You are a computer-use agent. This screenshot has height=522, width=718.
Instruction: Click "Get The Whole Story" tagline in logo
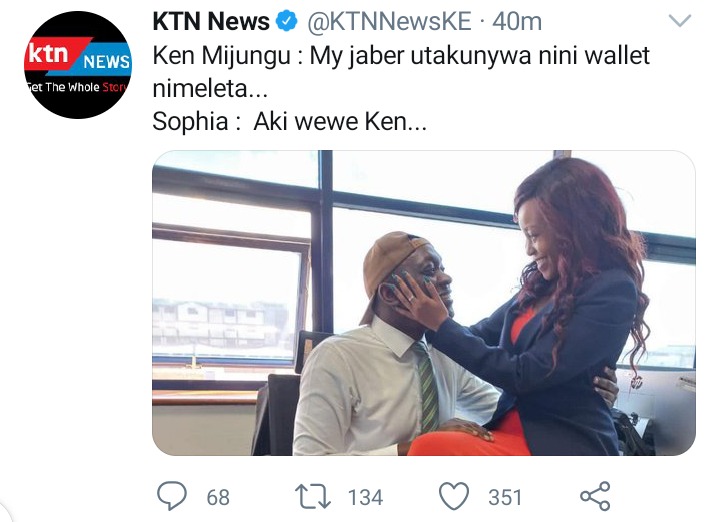[x=76, y=87]
